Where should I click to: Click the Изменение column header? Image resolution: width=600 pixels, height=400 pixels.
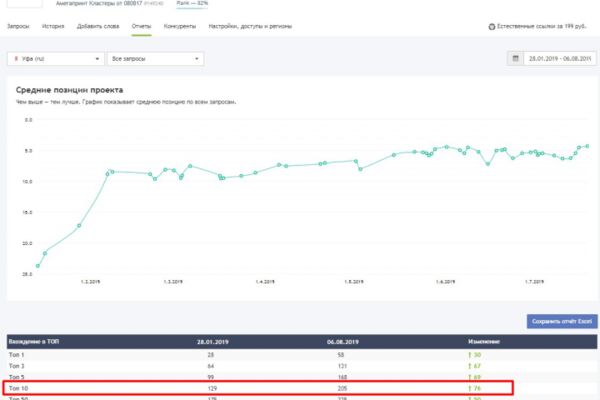point(484,341)
